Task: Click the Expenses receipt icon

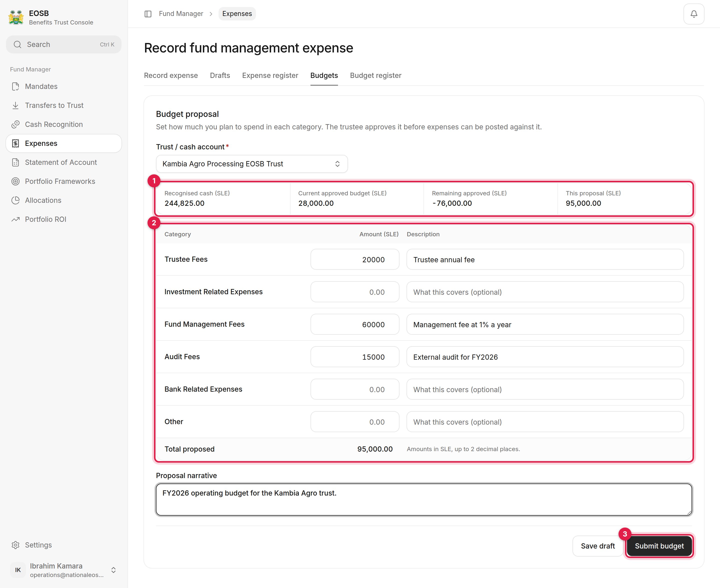Action: [x=15, y=143]
